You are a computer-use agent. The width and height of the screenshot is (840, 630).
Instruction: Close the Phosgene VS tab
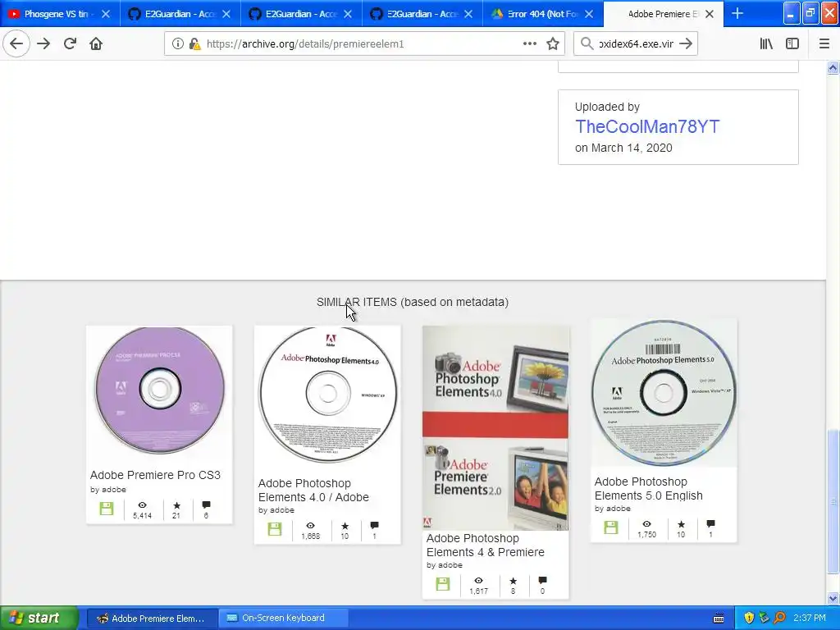coord(106,14)
